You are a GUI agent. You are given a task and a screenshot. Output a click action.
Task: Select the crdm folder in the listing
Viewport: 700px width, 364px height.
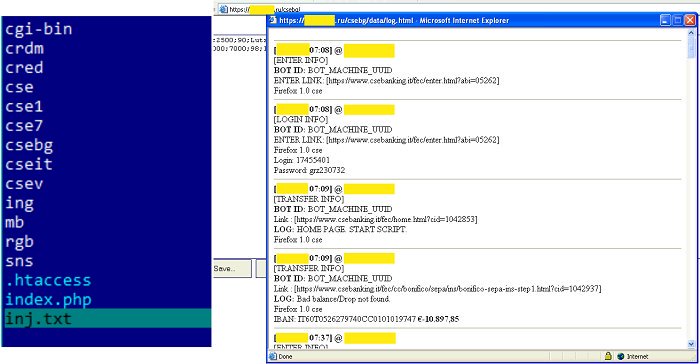(x=25, y=48)
